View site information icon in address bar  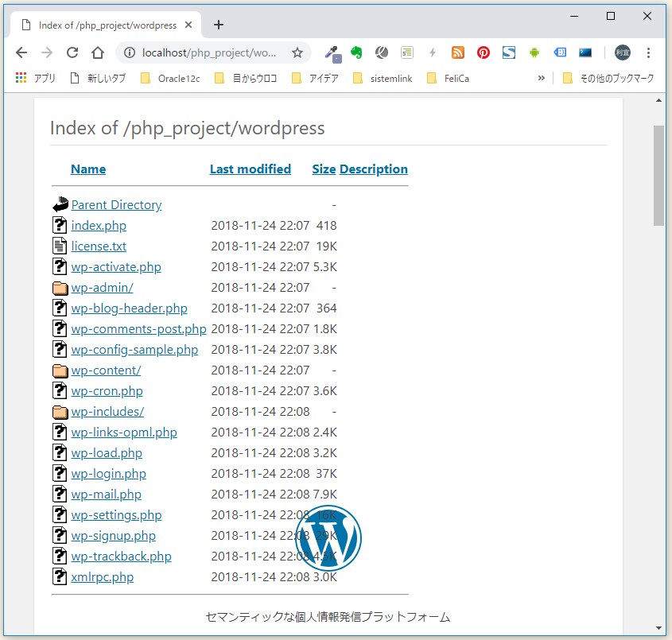pyautogui.click(x=130, y=52)
